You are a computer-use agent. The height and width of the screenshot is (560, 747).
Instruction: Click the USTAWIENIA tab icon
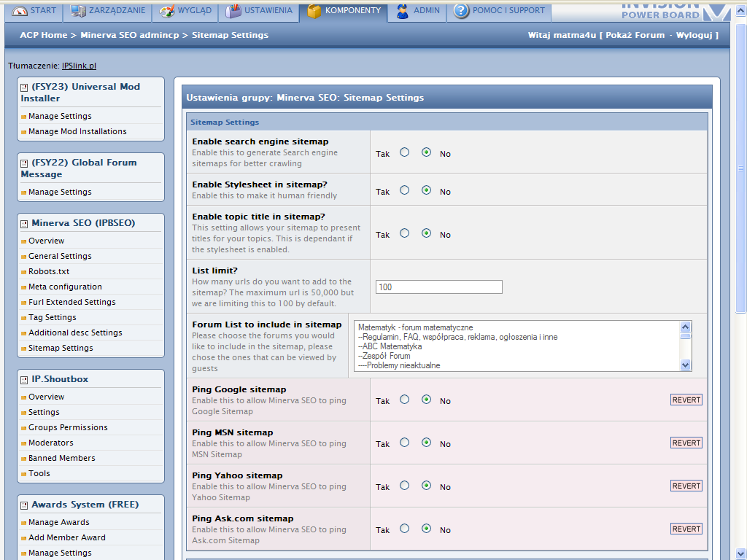(233, 11)
